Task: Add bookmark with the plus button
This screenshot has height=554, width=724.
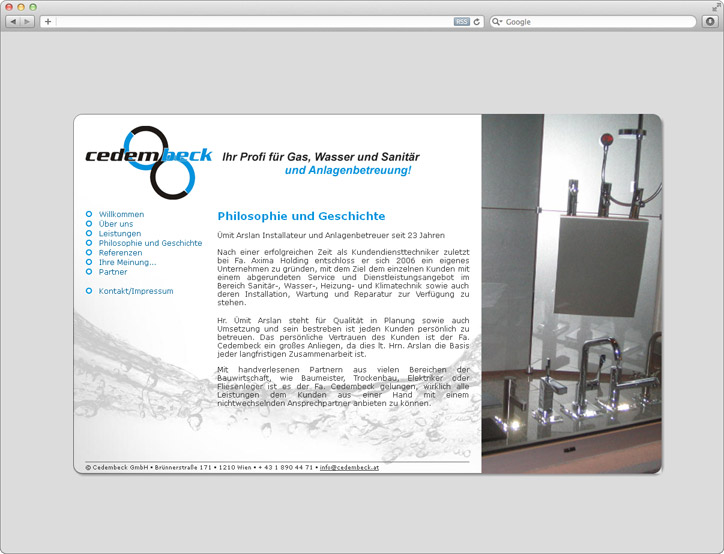Action: click(x=48, y=22)
